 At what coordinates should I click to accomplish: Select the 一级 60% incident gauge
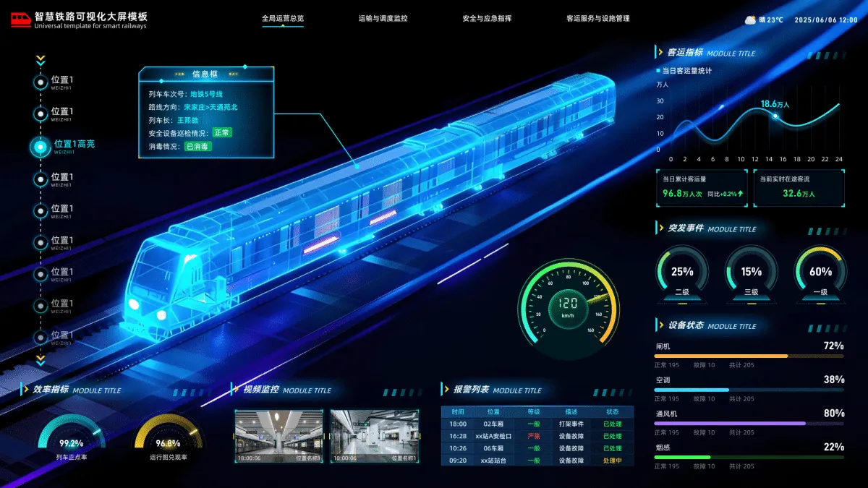point(820,273)
